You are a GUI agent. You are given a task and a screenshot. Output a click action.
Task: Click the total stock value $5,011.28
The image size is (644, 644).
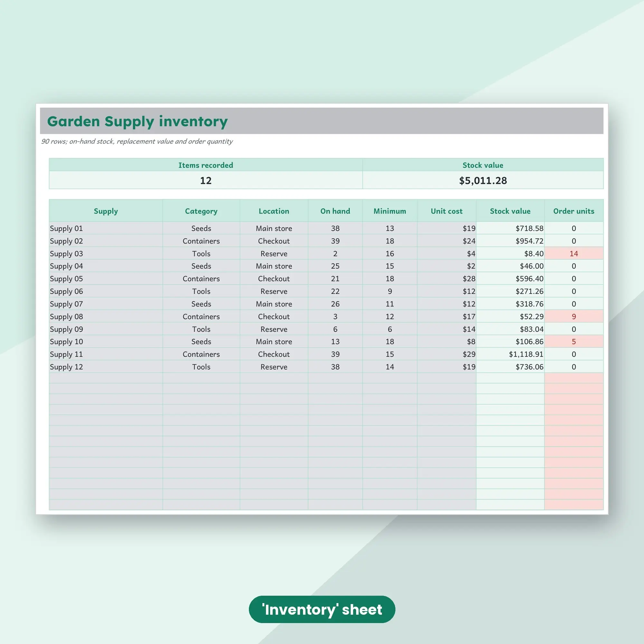(x=483, y=180)
